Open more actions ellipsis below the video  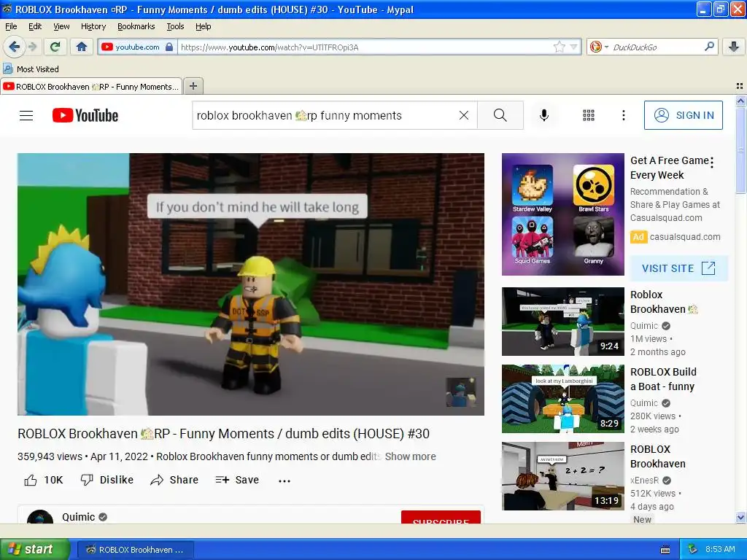click(284, 481)
